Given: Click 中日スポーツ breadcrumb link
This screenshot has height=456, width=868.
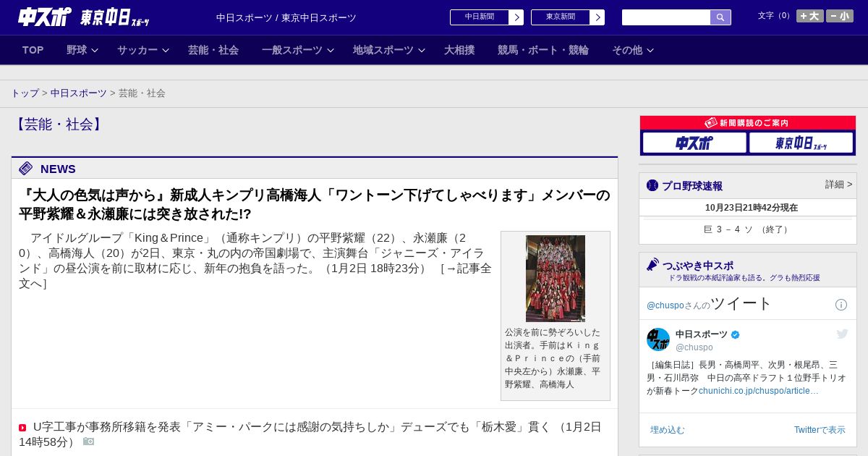Looking at the screenshot, I should (79, 93).
